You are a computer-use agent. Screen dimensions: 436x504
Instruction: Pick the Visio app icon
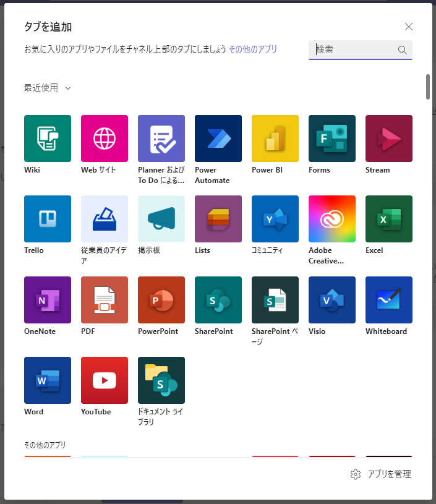coord(332,300)
